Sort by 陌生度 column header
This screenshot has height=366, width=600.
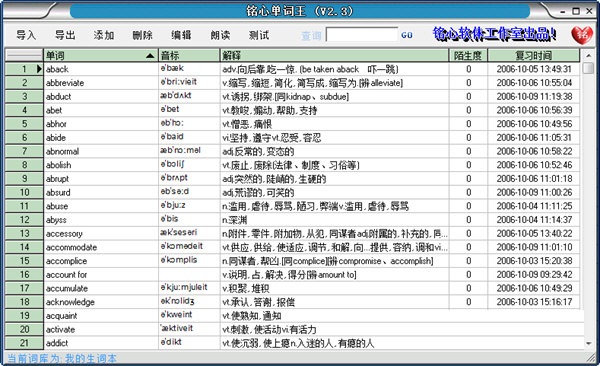468,56
